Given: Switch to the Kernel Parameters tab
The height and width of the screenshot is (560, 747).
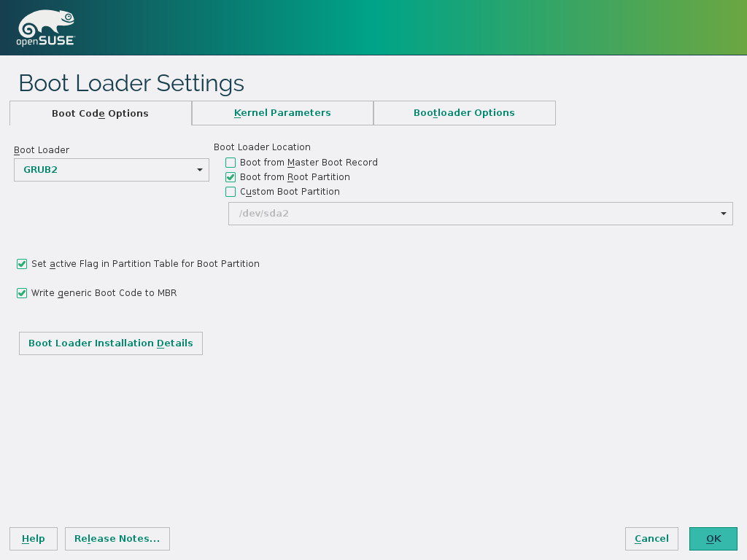Looking at the screenshot, I should pyautogui.click(x=282, y=113).
